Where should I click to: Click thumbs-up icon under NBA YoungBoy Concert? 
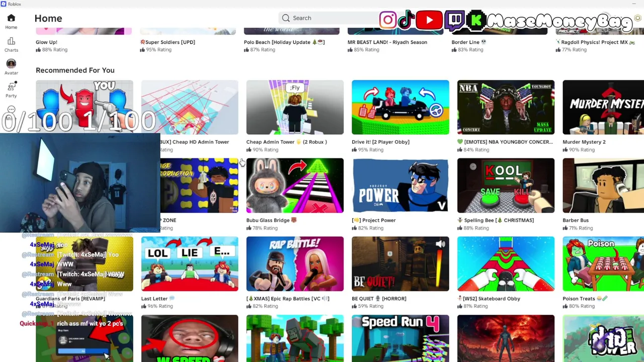pos(460,150)
